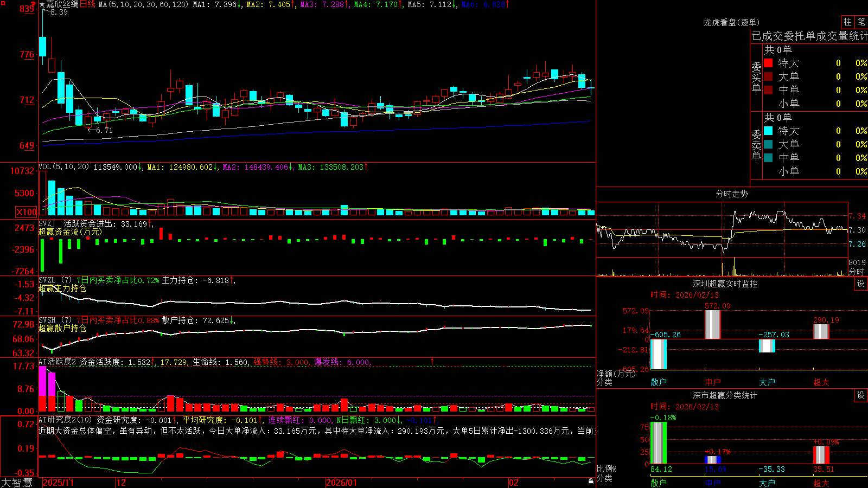This screenshot has width=868, height=488.
Task: Click the lock icon at chart bottom-right
Action: [x=591, y=481]
